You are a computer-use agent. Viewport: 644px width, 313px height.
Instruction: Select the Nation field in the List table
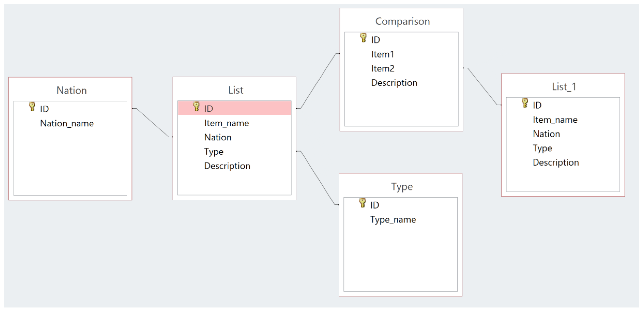[x=218, y=137]
